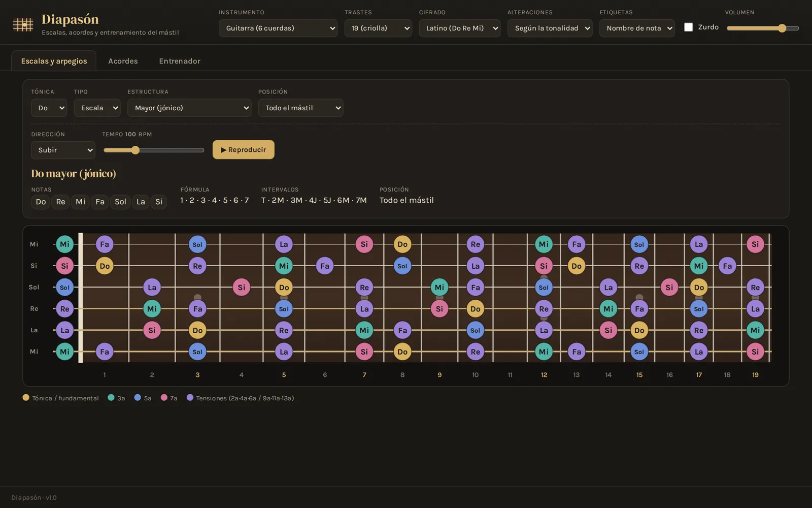Click the fórmula 1·2·3·4·5·6·7 text
The height and width of the screenshot is (508, 812).
[215, 200]
